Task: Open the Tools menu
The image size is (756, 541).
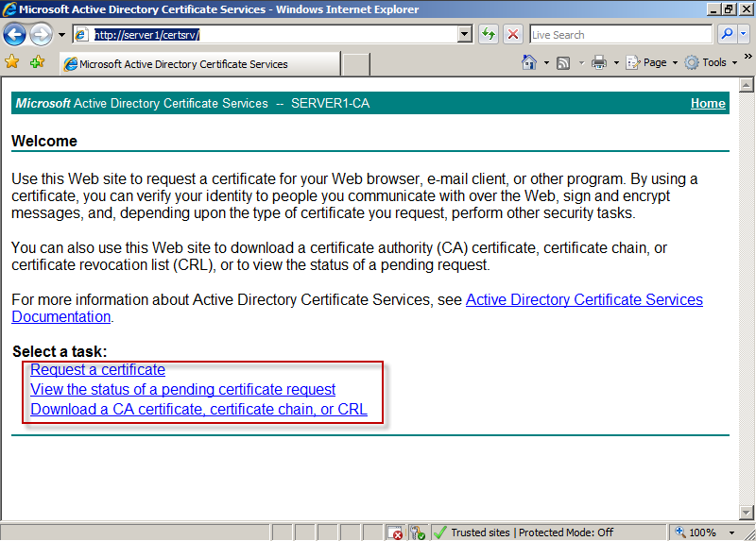Action: pyautogui.click(x=713, y=62)
